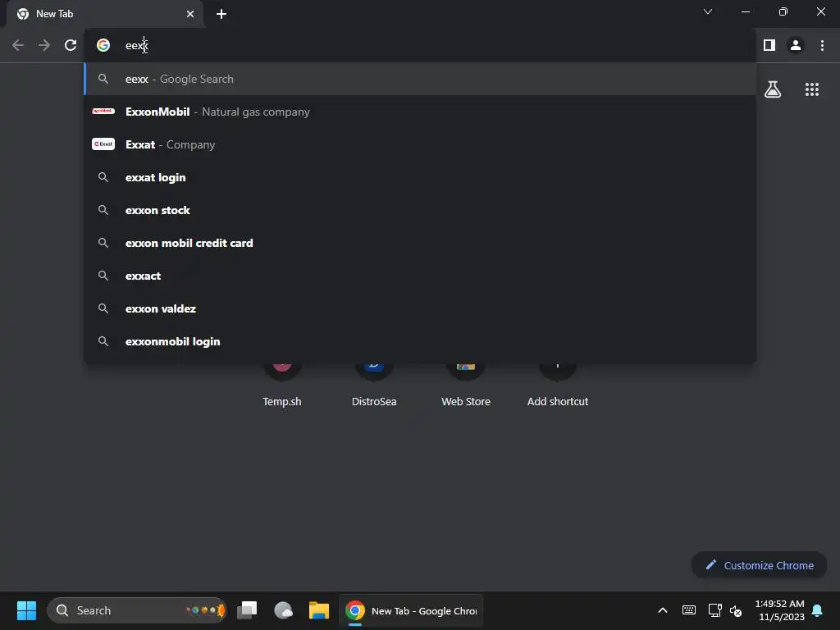Click the Google G icon in the address bar
This screenshot has height=630, width=840.
103,46
